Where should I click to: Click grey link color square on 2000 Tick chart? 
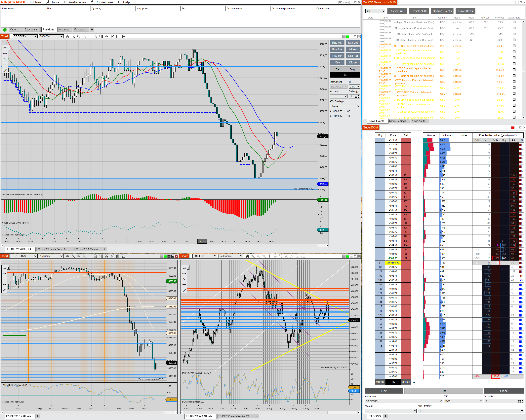[344, 36]
